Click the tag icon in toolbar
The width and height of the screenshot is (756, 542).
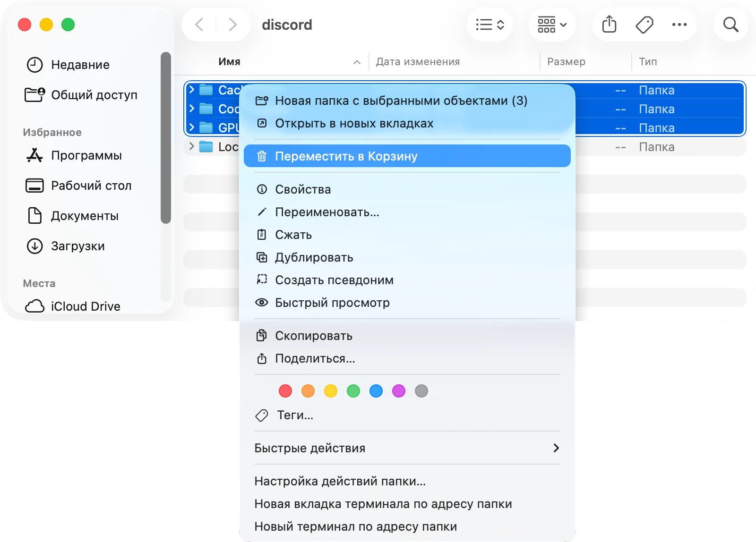[644, 25]
